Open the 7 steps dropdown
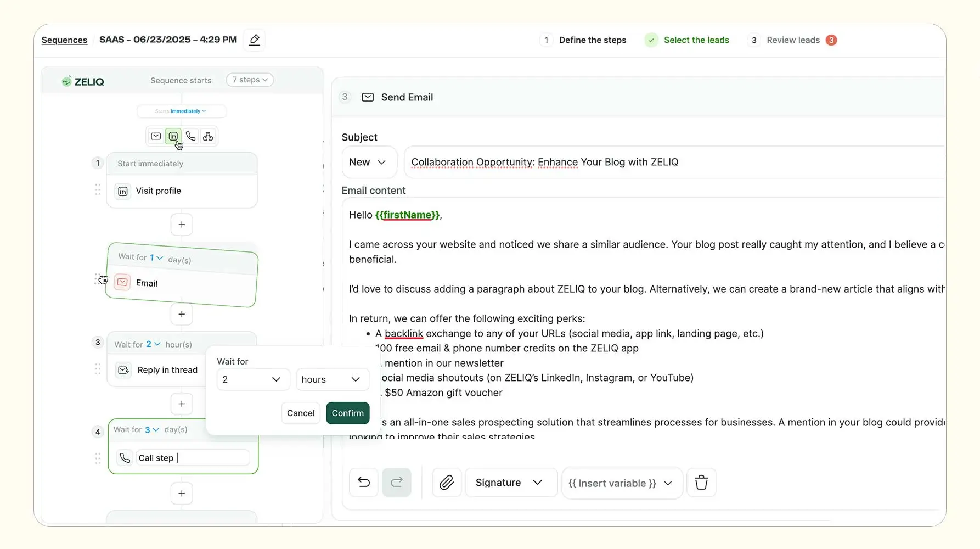Screen dimensions: 980x549 [x=250, y=80]
